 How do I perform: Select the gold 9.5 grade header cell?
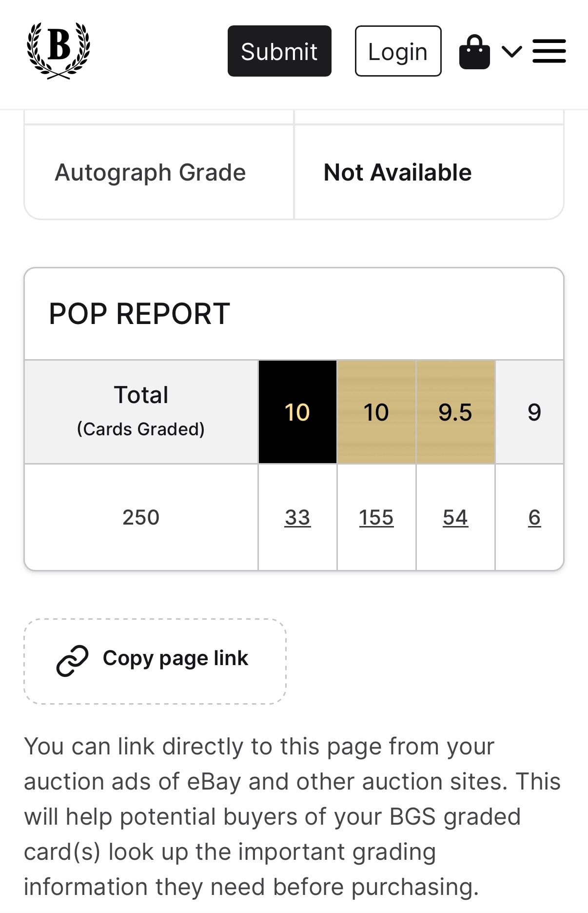coord(455,412)
